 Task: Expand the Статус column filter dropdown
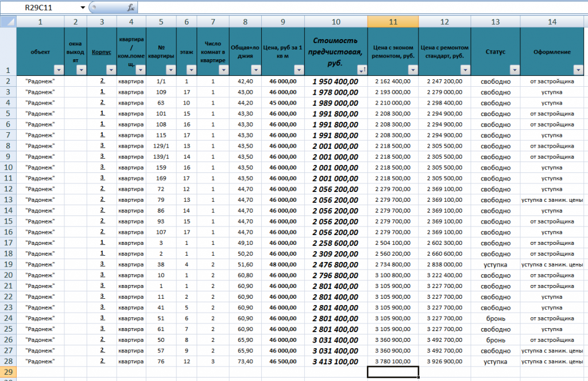pyautogui.click(x=514, y=70)
